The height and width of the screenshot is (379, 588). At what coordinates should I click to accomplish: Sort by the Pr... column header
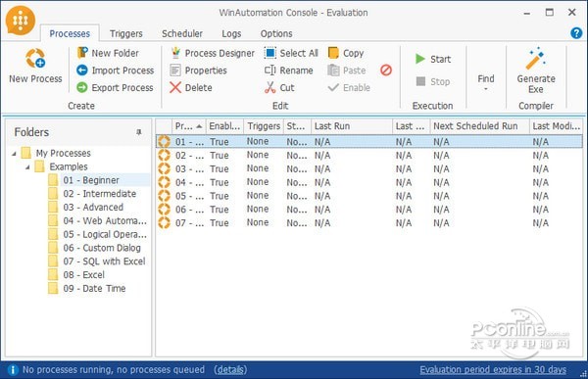(189, 126)
